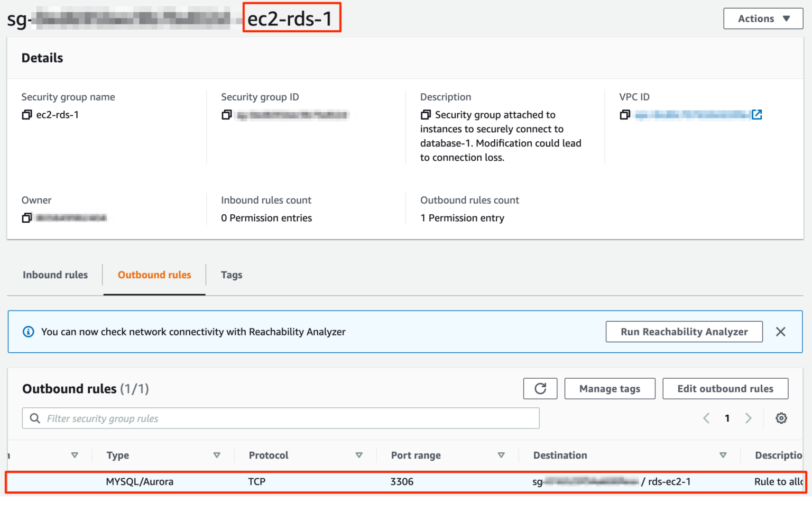The image size is (812, 511).
Task: Open the outbound rules table preferences gear
Action: [781, 418]
